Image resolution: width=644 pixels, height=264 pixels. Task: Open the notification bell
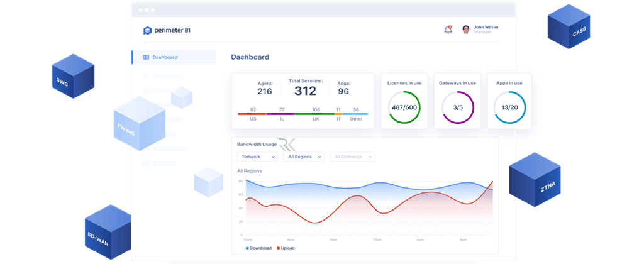(x=448, y=30)
